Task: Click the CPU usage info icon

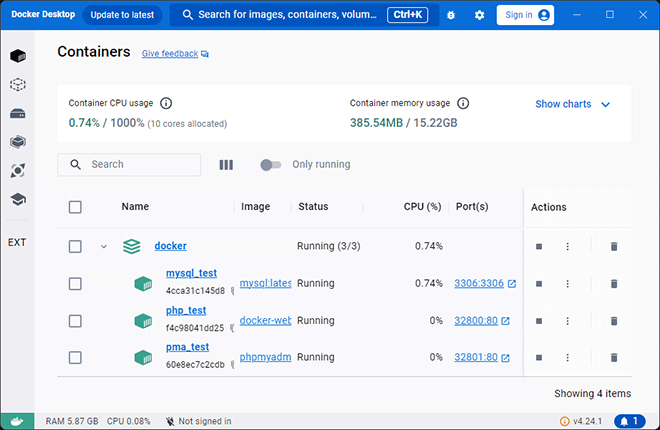Action: pos(166,103)
